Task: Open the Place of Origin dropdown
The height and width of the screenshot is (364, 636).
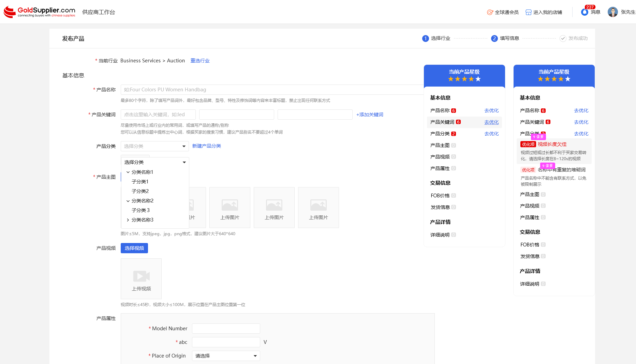Action: click(x=226, y=356)
